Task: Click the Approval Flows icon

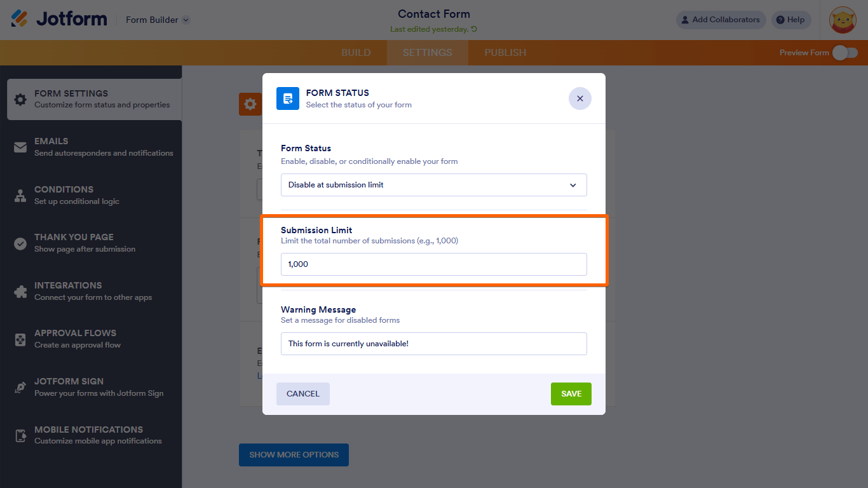Action: coord(20,339)
